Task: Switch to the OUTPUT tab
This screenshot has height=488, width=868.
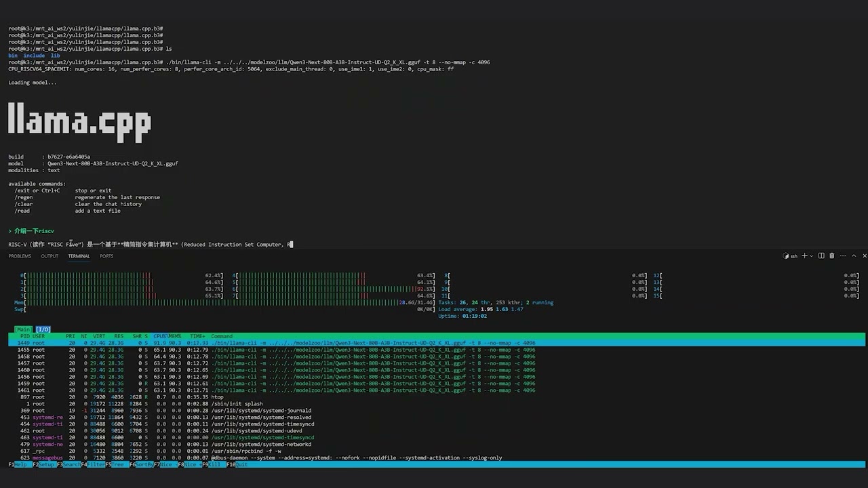Action: pos(50,256)
